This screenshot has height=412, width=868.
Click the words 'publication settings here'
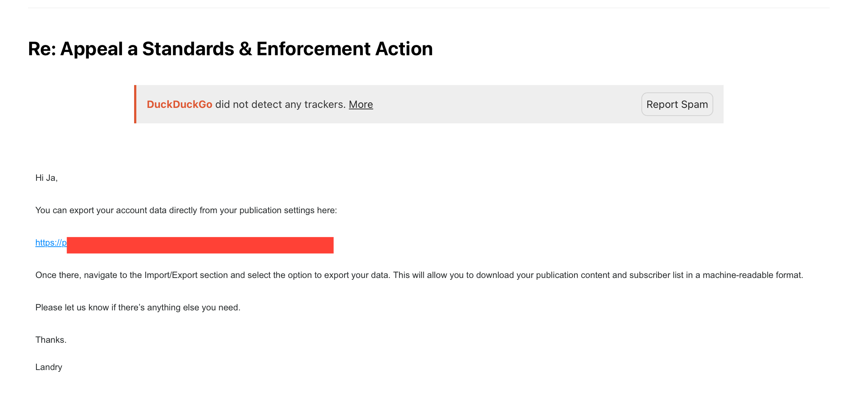coord(288,210)
